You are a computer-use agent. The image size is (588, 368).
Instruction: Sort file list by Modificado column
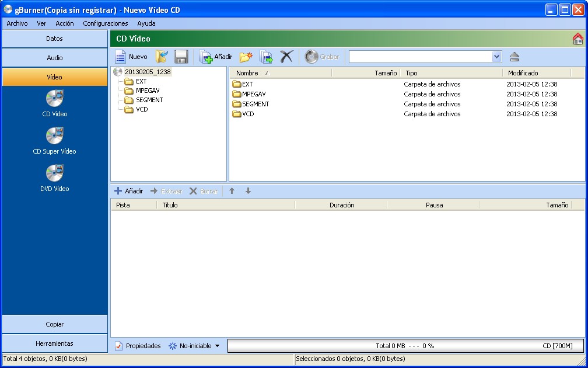pyautogui.click(x=537, y=73)
